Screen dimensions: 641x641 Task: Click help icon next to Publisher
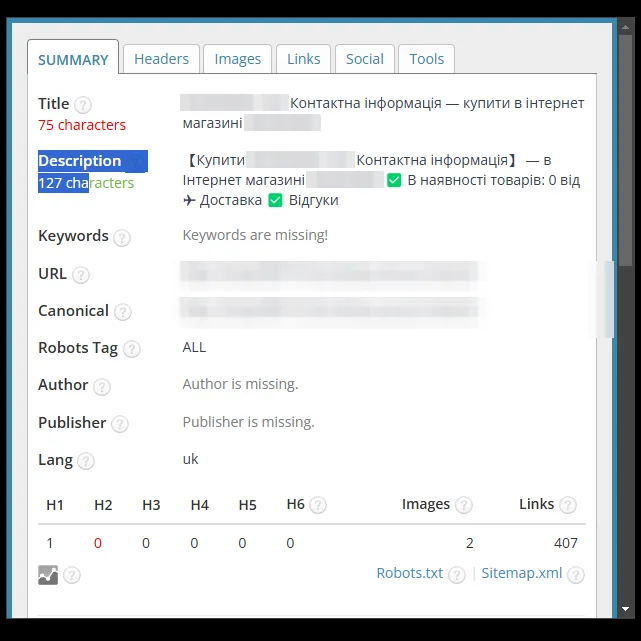point(120,424)
